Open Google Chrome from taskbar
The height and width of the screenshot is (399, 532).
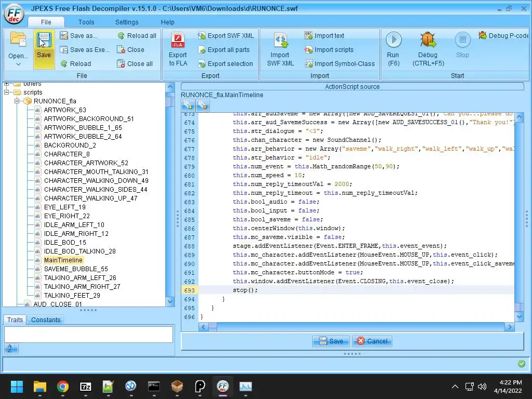(x=62, y=386)
